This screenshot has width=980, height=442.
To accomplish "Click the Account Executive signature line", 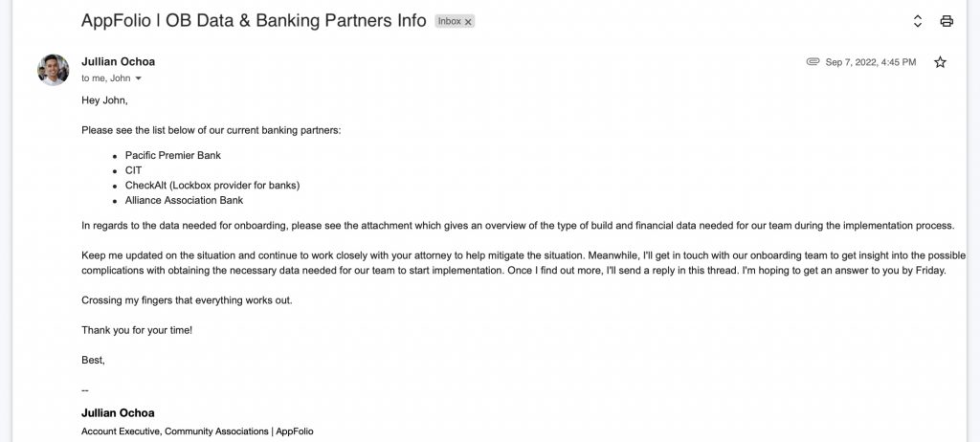I will click(x=197, y=431).
